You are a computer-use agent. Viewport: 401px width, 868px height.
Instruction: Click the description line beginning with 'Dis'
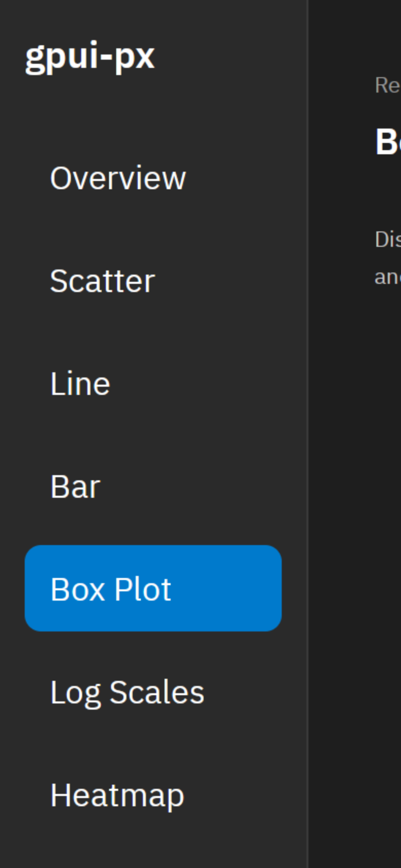pyautogui.click(x=388, y=239)
